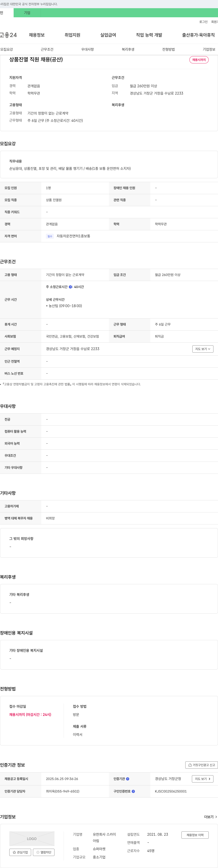
Task: Click the info icon beside 주 소정근로시간
Action: pyautogui.click(x=70, y=287)
